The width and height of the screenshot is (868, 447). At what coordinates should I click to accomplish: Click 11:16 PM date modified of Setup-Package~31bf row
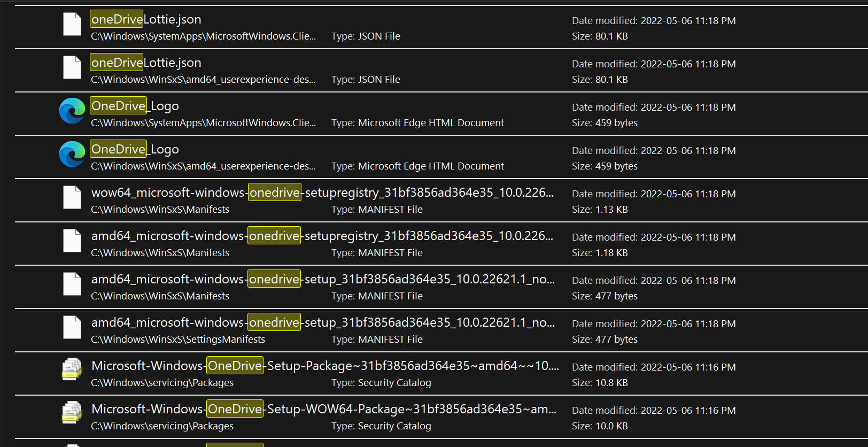point(654,367)
